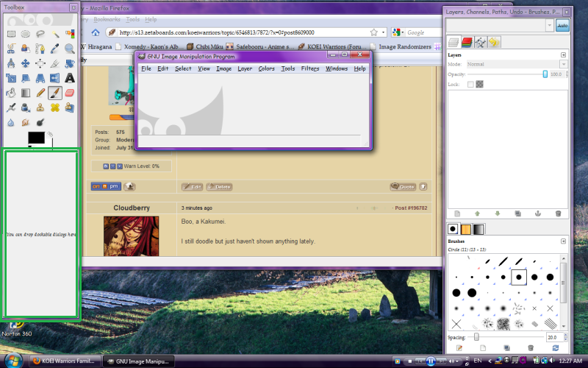Viewport: 588px width, 368px height.
Task: Open the Brushes panel configuration menu arrow
Action: [563, 241]
